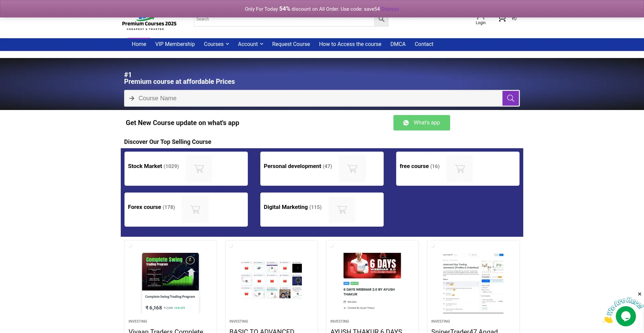
Task: Open the Forex course category
Action: point(151,207)
